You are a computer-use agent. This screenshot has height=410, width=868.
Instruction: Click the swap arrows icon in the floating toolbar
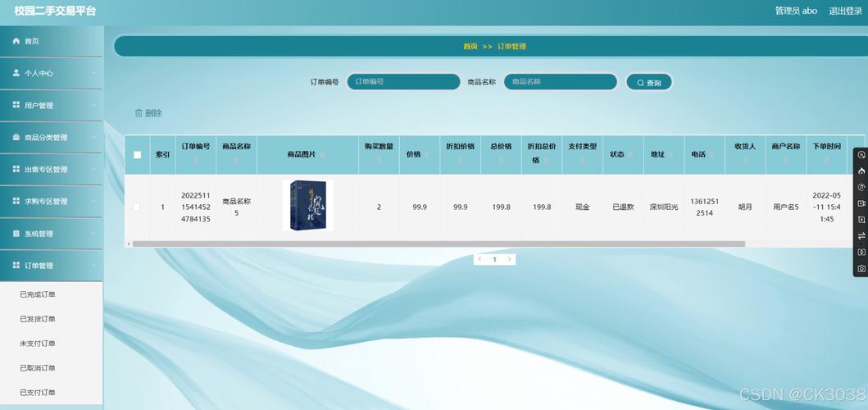tap(861, 236)
